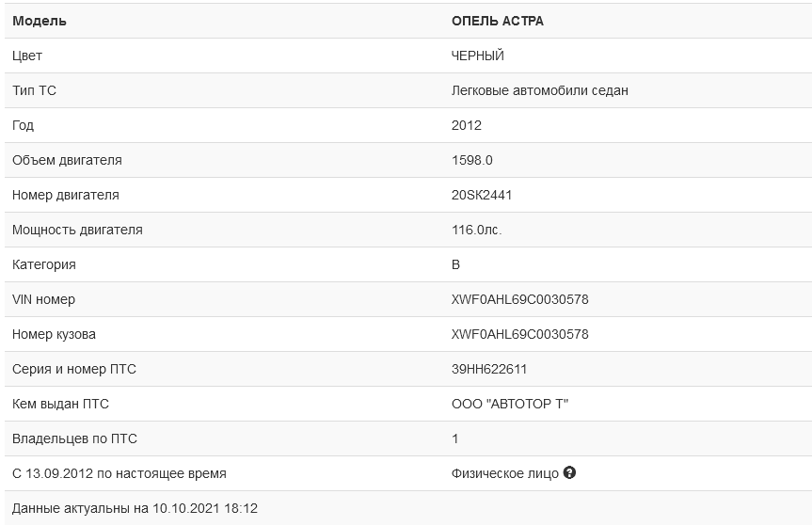
Task: Click the question mark help icon
Action: tap(569, 472)
